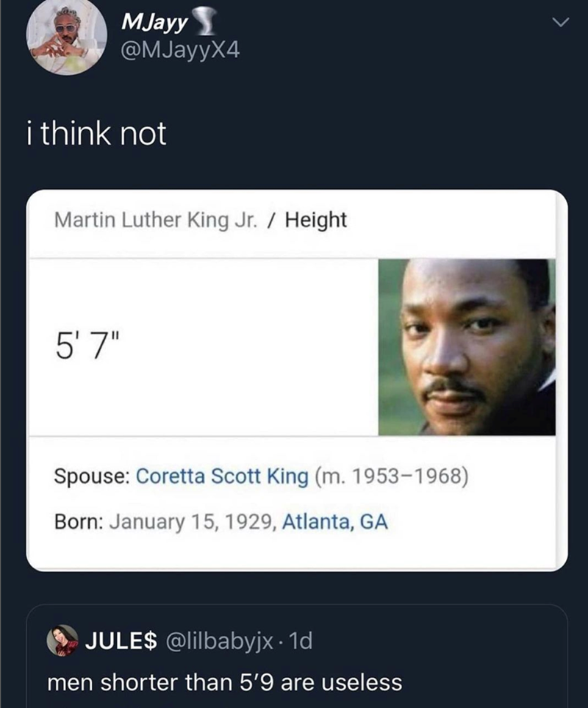Open the tweet options chevron menu
This screenshot has height=708, width=588.
(x=561, y=25)
